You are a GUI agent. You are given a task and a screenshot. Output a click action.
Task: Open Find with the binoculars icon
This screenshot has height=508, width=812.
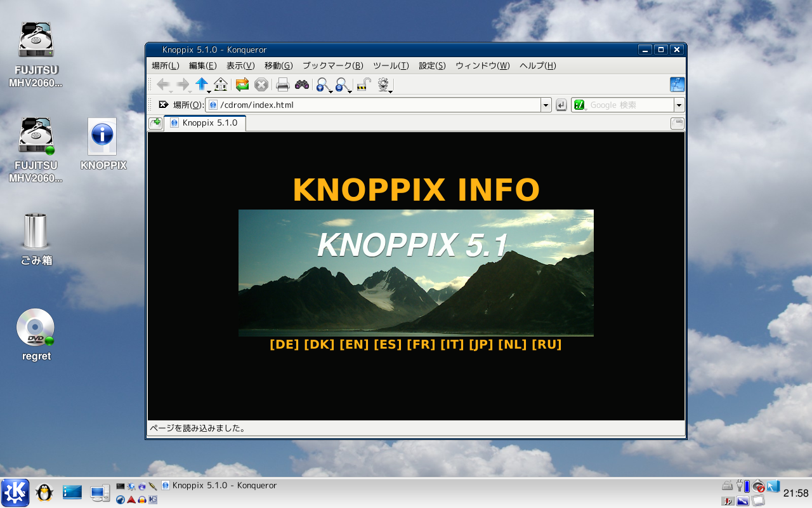coord(302,84)
